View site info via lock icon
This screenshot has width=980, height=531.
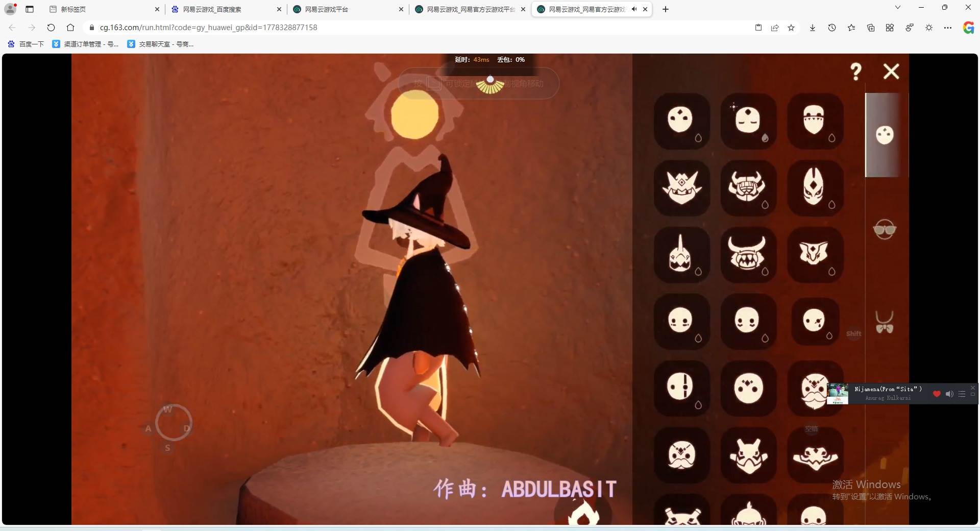coord(91,28)
